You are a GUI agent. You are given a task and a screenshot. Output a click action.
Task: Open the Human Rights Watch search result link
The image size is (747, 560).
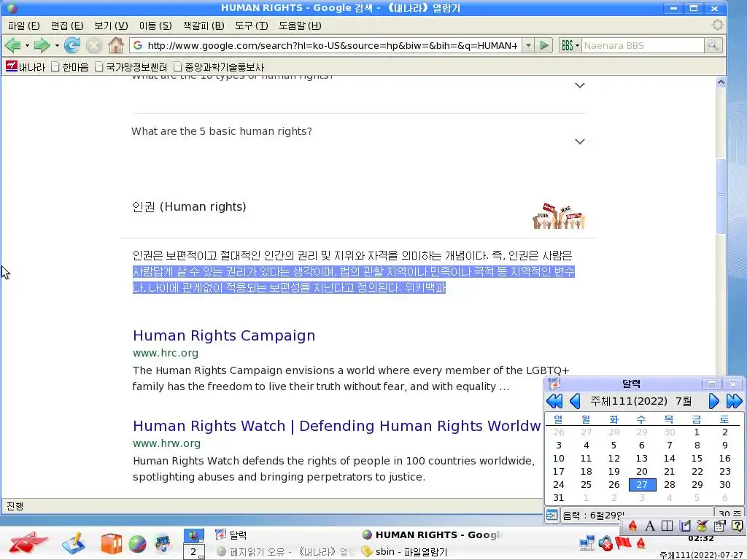[x=337, y=426]
